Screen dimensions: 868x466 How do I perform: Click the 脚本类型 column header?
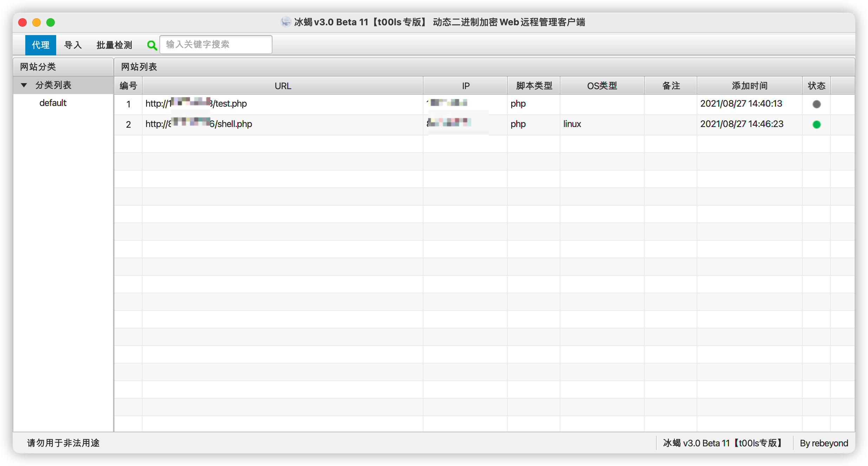pyautogui.click(x=534, y=86)
